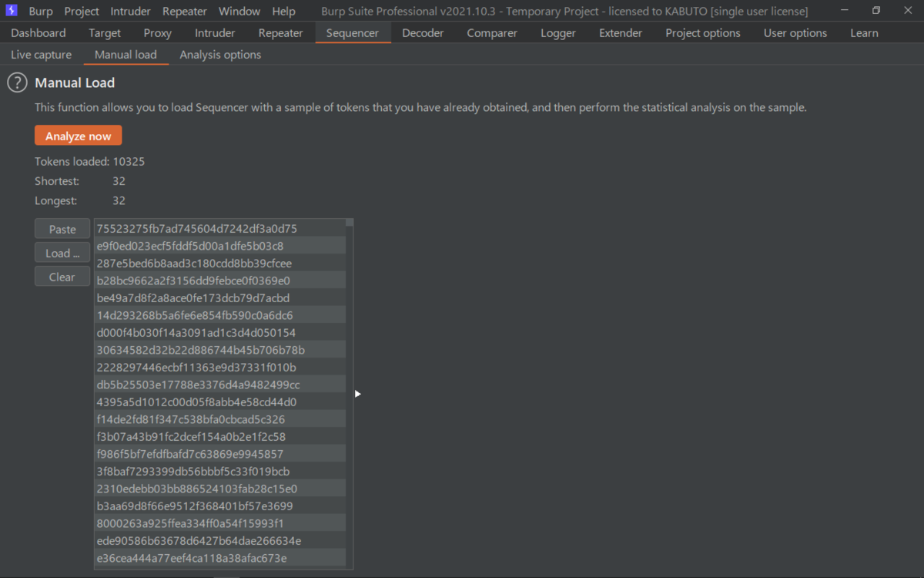Switch to the Dashboard tab

[x=38, y=33]
